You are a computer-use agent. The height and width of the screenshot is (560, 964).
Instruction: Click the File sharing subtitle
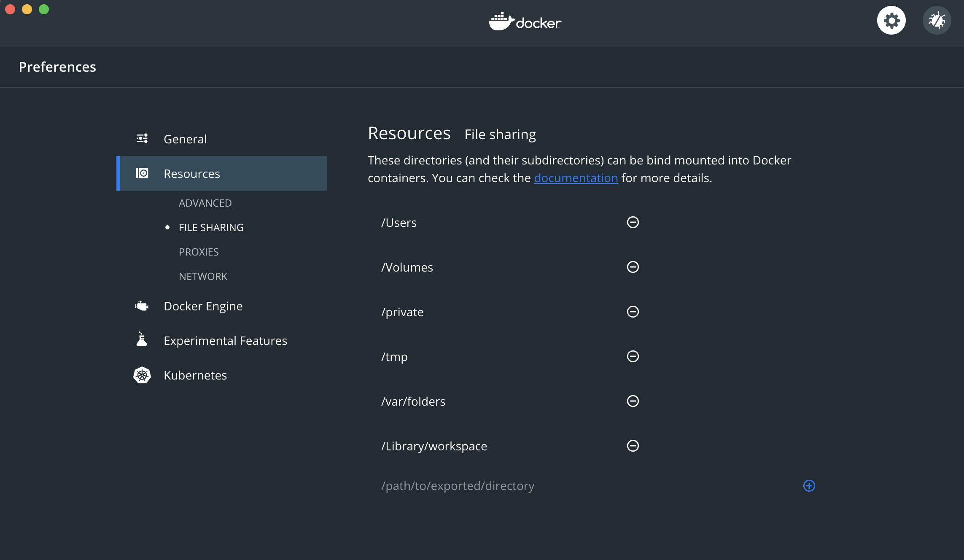coord(500,135)
